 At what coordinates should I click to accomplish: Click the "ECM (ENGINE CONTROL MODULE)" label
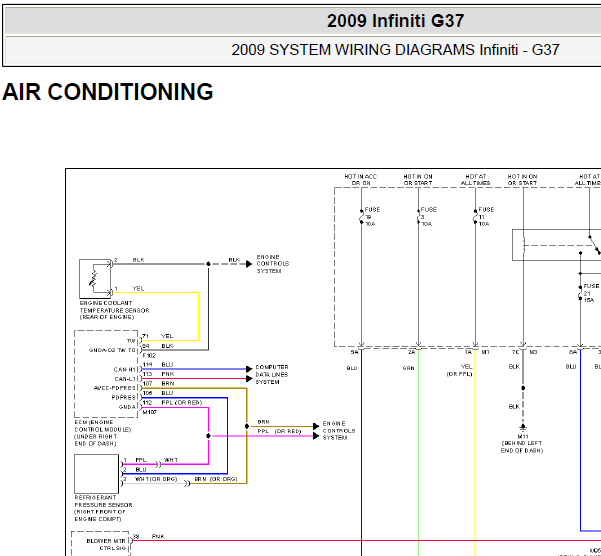pyautogui.click(x=103, y=433)
